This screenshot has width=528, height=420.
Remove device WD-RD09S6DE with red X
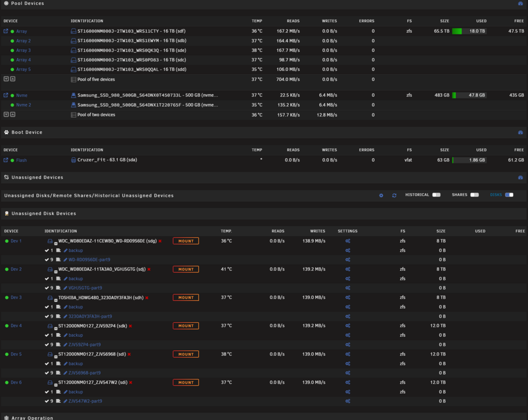click(160, 241)
